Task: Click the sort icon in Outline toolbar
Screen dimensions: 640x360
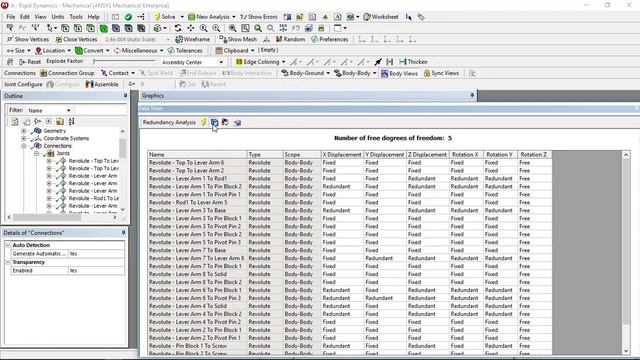Action: coord(71,121)
